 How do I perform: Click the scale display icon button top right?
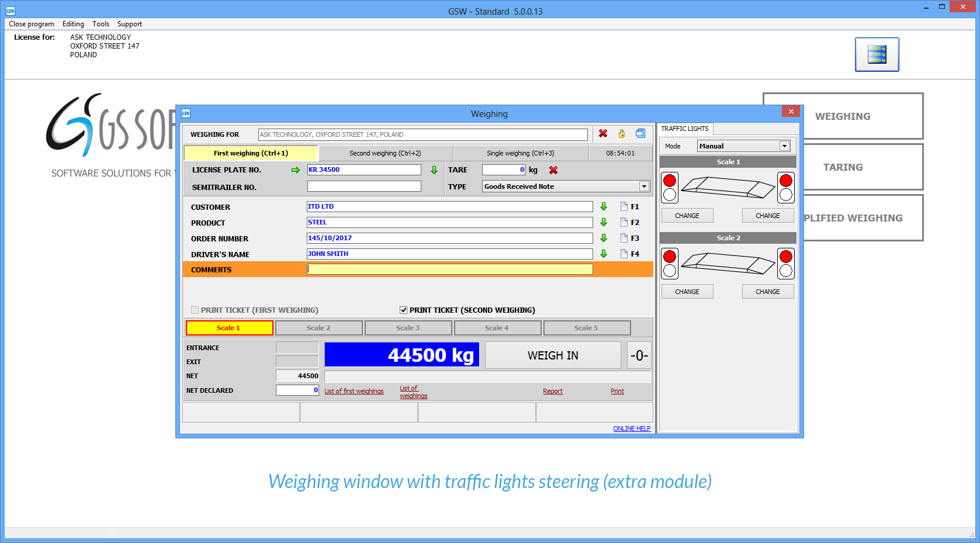[877, 54]
